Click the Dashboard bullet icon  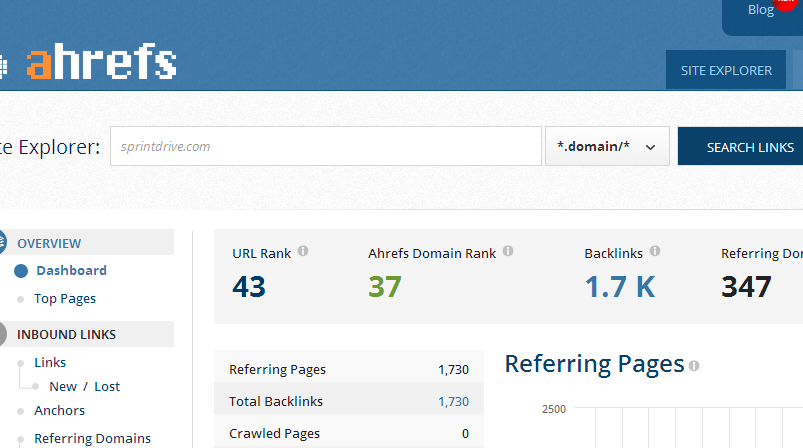21,271
